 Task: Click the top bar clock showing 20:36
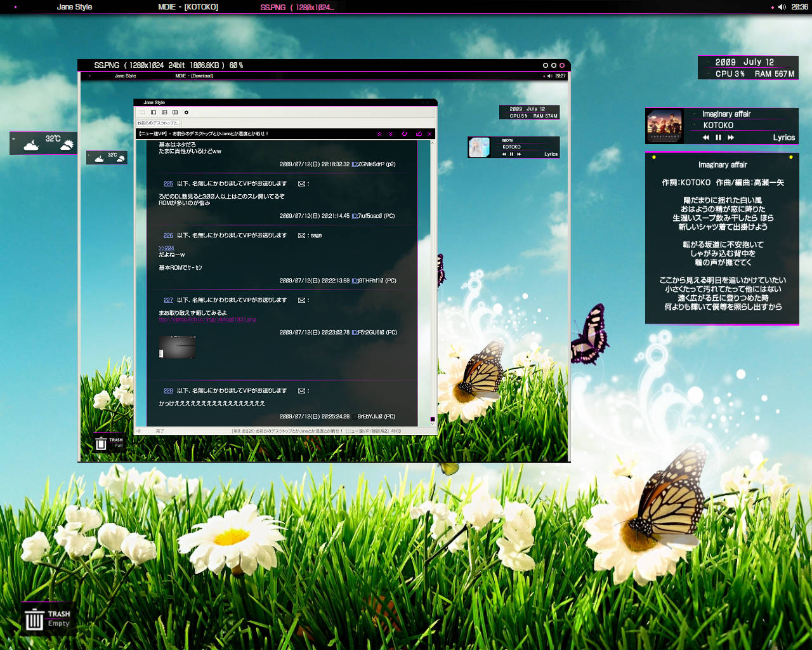click(799, 7)
